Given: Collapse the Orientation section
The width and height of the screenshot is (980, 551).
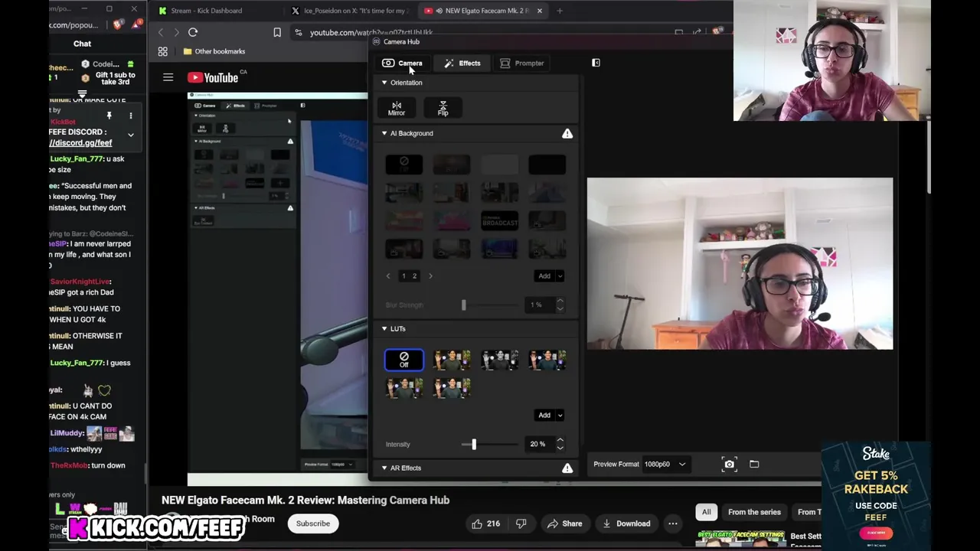Looking at the screenshot, I should [384, 83].
